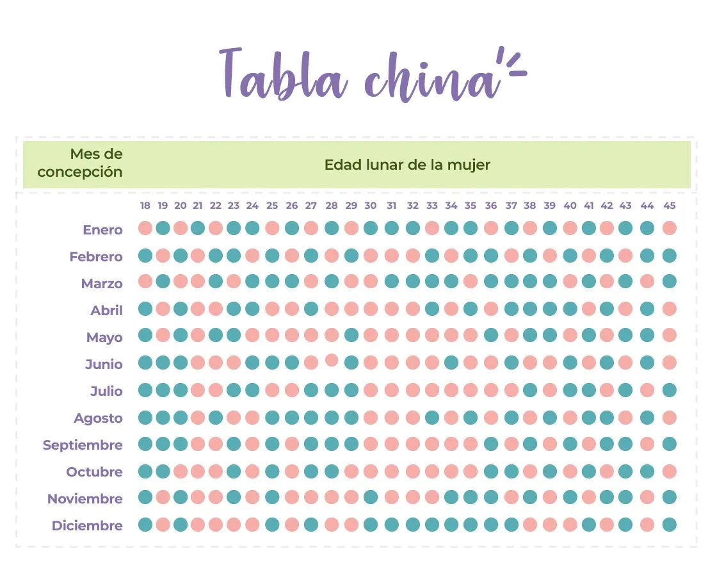Viewport: 717px width, 588px height.
Task: Select age 38 column header
Action: 529,206
